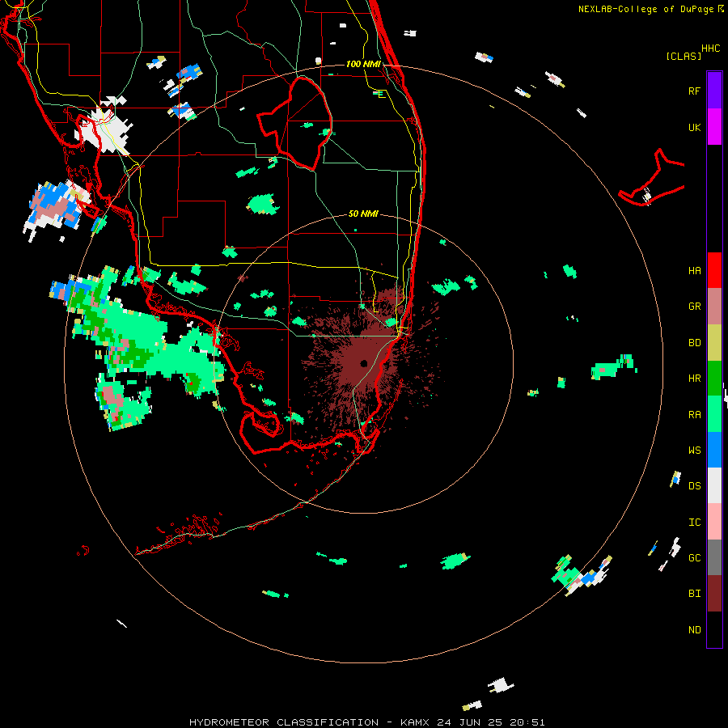Viewport: 728px width, 728px height.
Task: Click the Hydrometeor Classification KAMX timestamp caption
Action: [366, 722]
